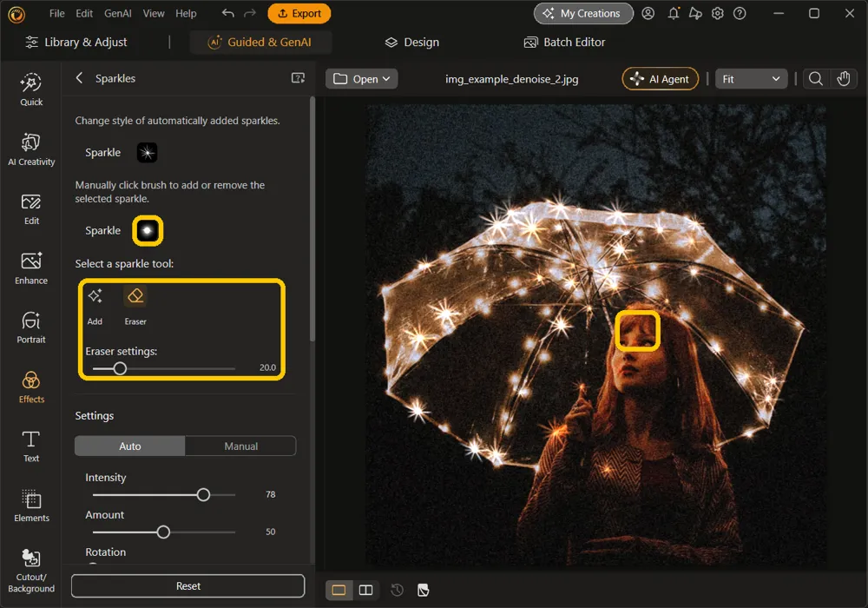The height and width of the screenshot is (608, 868).
Task: Open Cutout/Background tools
Action: click(x=31, y=571)
